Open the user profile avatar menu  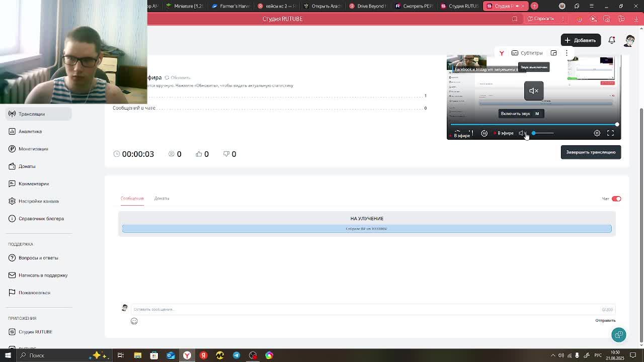tap(630, 40)
